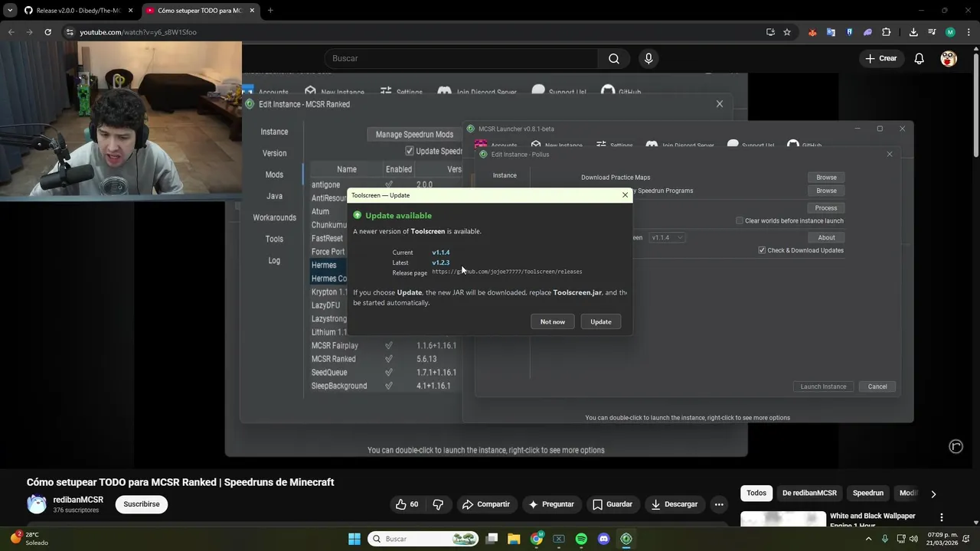
Task: Open the Java section in sidebar
Action: pos(274,196)
